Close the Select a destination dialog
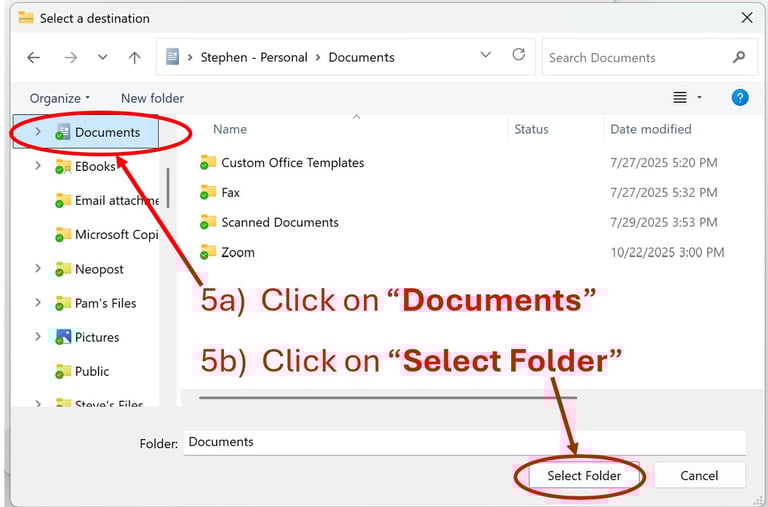 click(746, 18)
